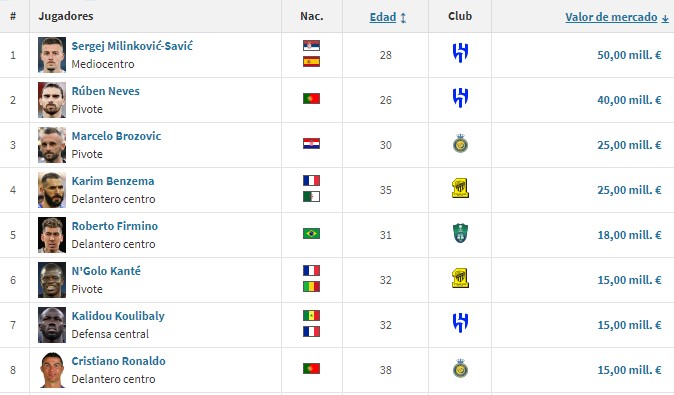Sort table by Edad column
The image size is (674, 395).
[x=383, y=17]
